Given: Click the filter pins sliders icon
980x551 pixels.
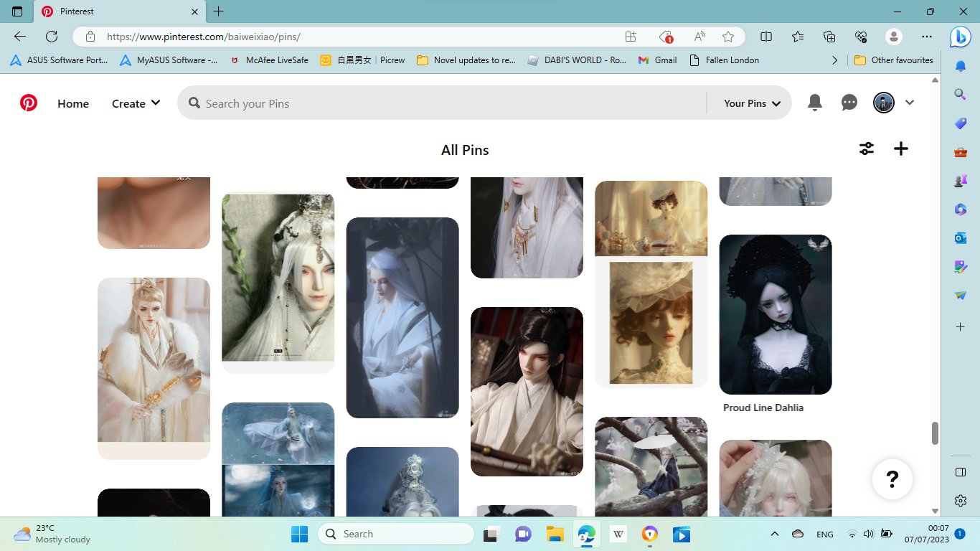Looking at the screenshot, I should pos(867,149).
